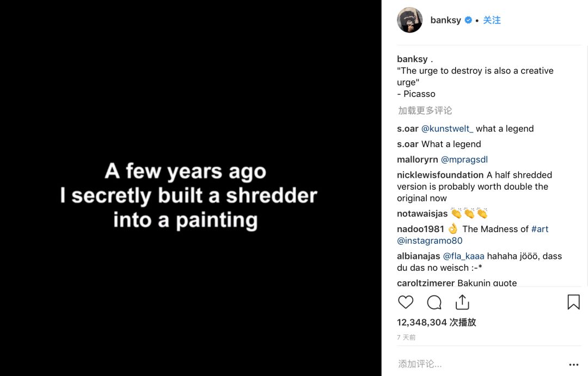Follow banksy via the 关注 button
Screen dimensions: 588x376
(492, 20)
